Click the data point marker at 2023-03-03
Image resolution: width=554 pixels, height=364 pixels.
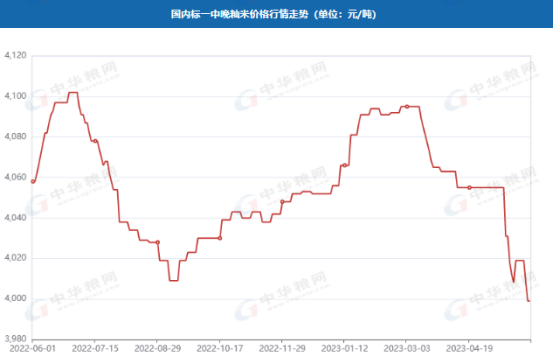[x=407, y=106]
